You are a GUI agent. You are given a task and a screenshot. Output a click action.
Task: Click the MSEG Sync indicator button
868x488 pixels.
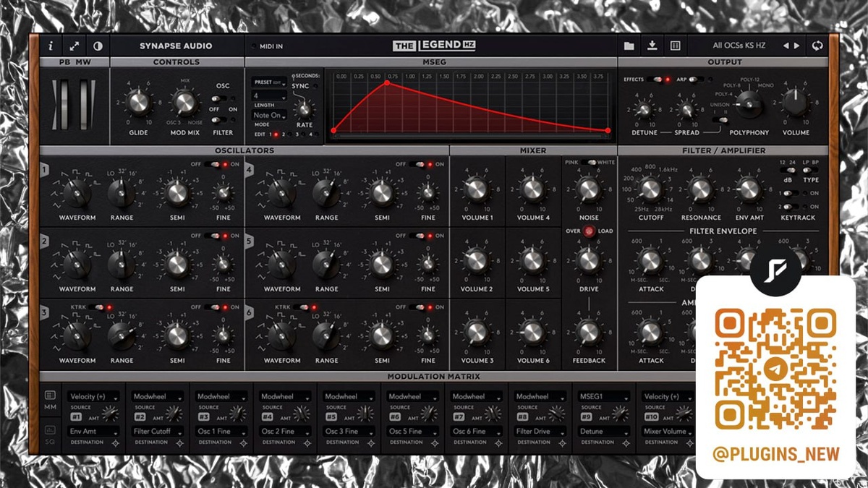(315, 86)
